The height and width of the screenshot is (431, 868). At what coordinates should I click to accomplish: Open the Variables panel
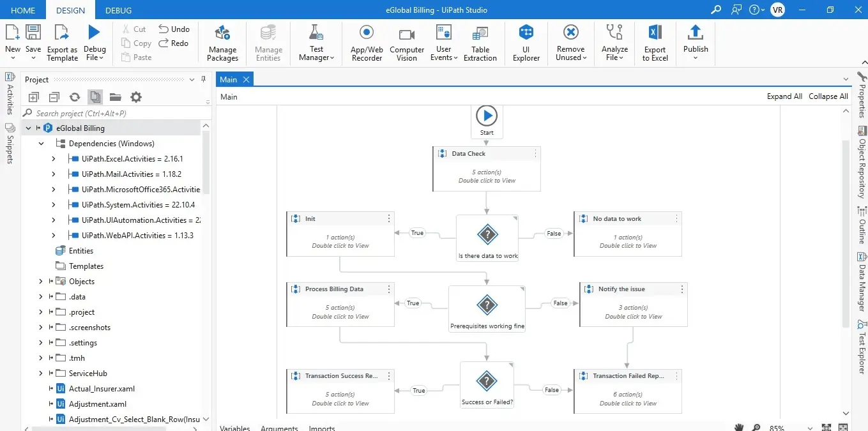click(235, 428)
